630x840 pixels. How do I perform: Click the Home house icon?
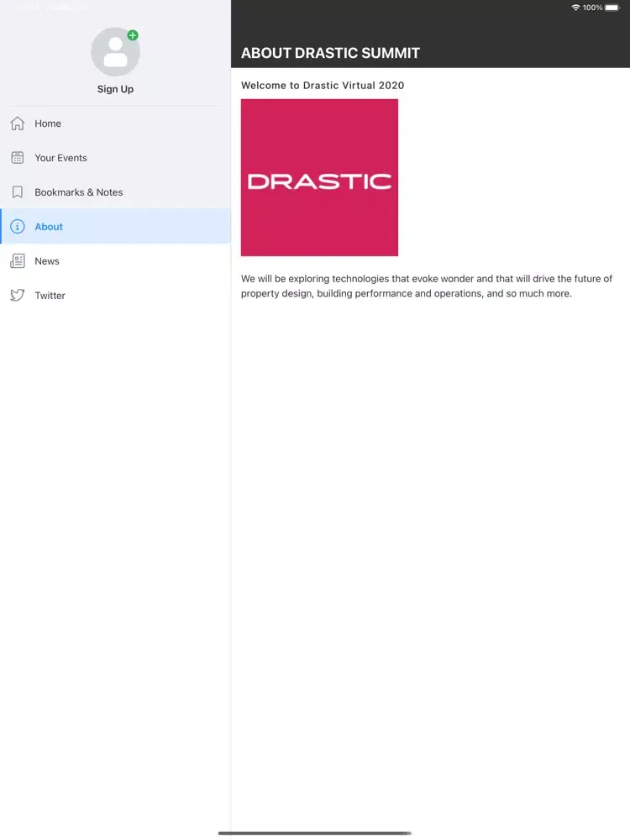(x=17, y=123)
